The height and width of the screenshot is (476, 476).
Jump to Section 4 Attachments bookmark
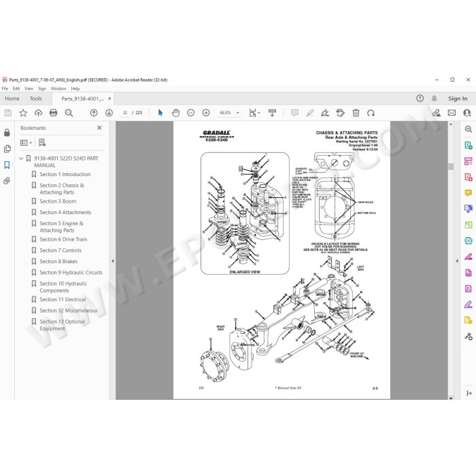click(65, 212)
